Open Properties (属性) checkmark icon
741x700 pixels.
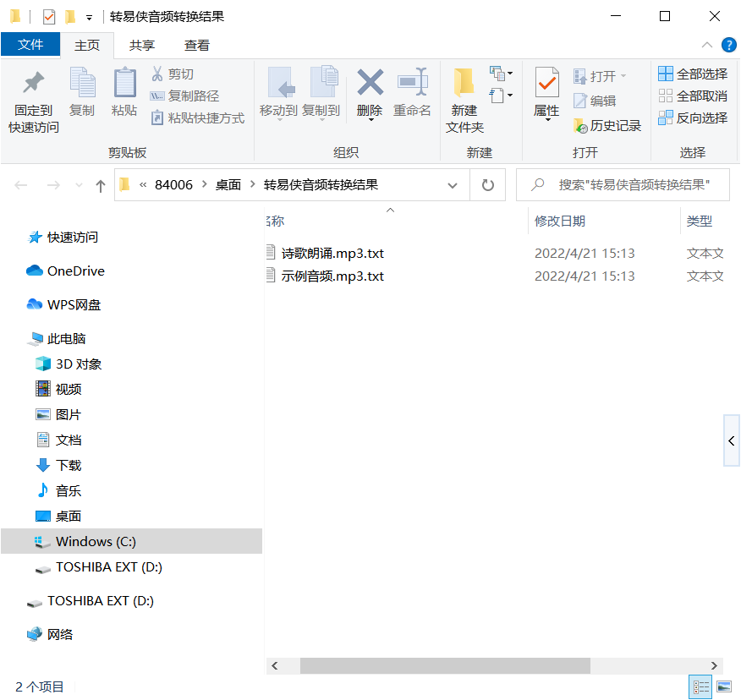546,83
